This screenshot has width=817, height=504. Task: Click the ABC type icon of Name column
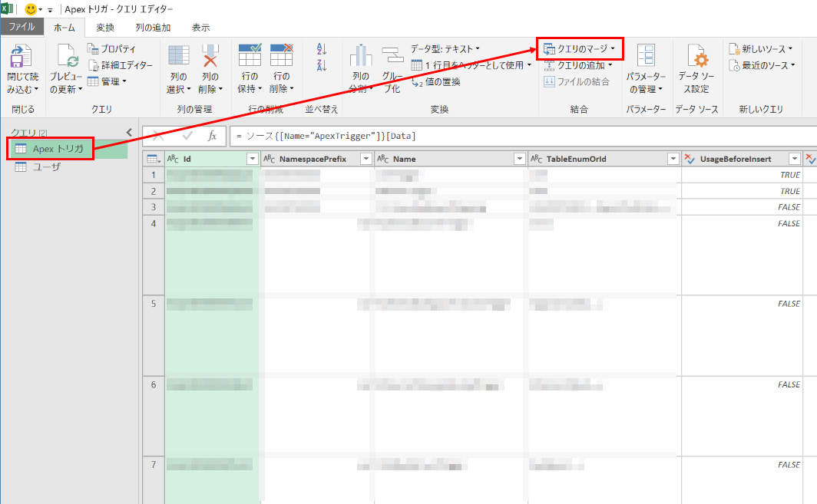pyautogui.click(x=383, y=159)
